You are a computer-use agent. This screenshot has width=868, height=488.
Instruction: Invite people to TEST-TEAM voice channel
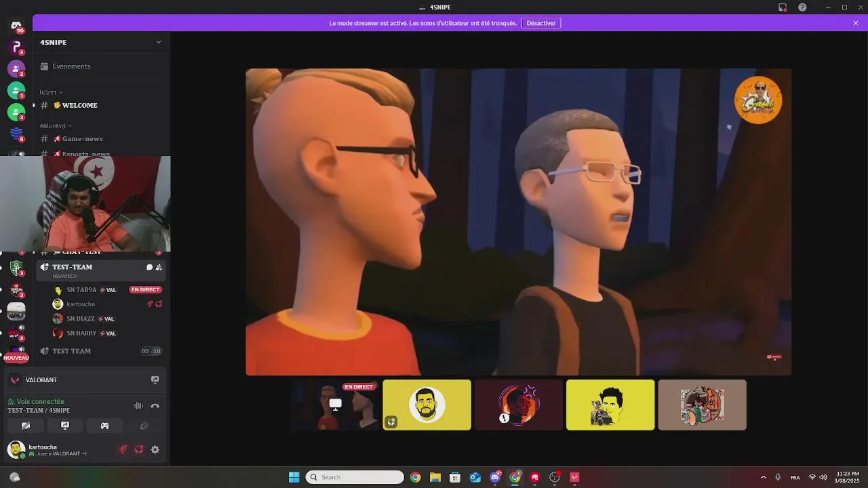[x=159, y=267]
